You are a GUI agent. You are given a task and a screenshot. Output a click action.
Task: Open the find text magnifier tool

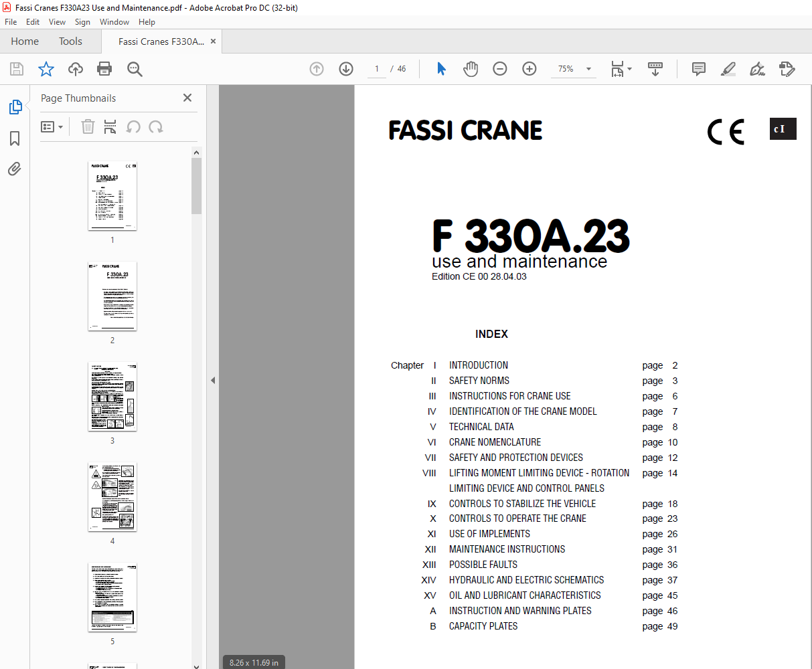(x=135, y=69)
